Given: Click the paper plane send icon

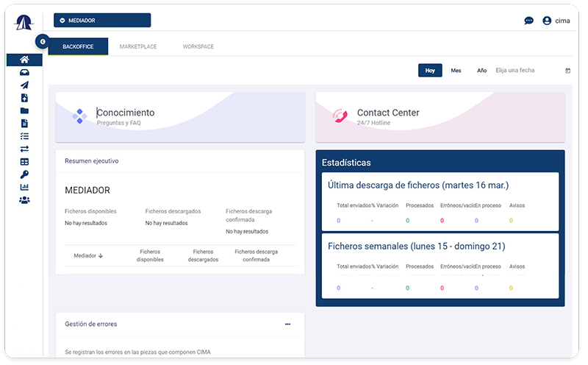Looking at the screenshot, I should [x=24, y=85].
